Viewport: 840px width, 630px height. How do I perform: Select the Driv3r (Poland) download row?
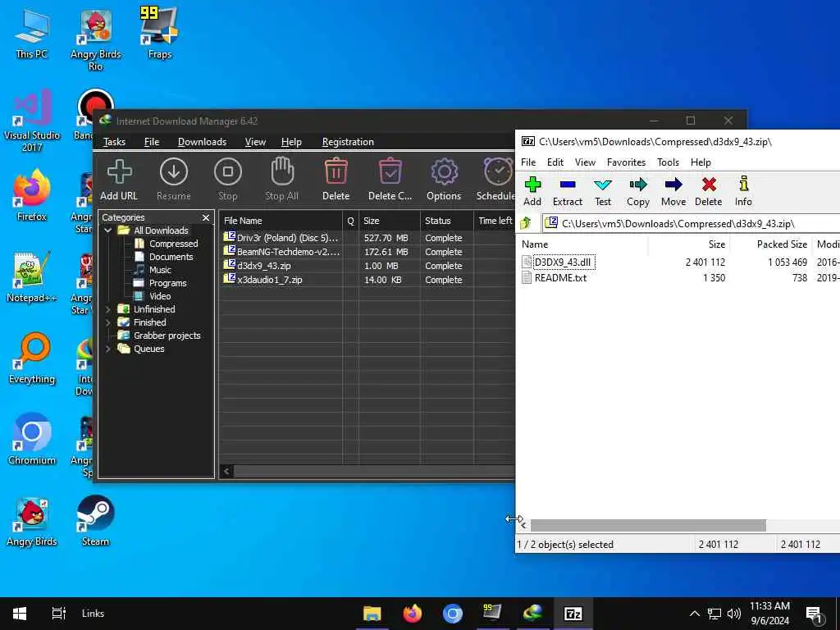click(367, 238)
